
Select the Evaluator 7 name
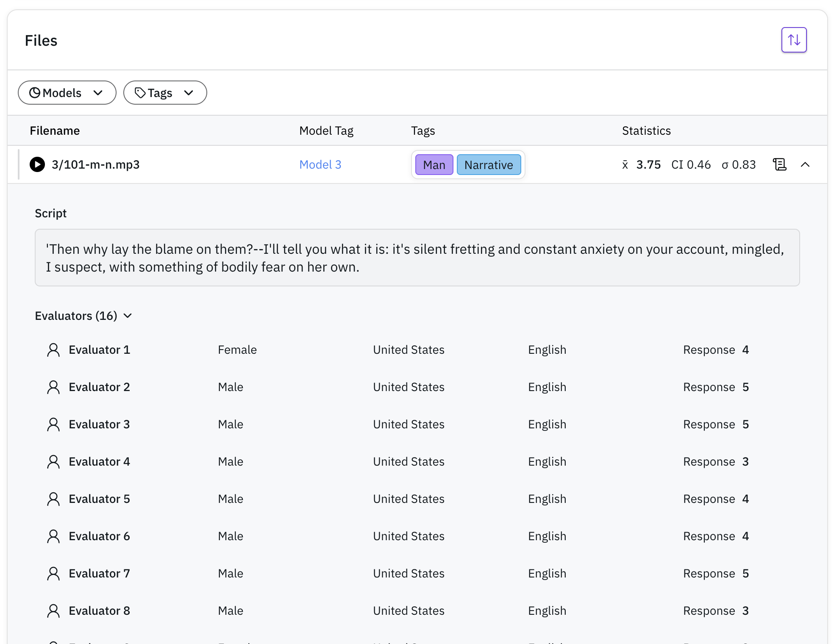99,573
